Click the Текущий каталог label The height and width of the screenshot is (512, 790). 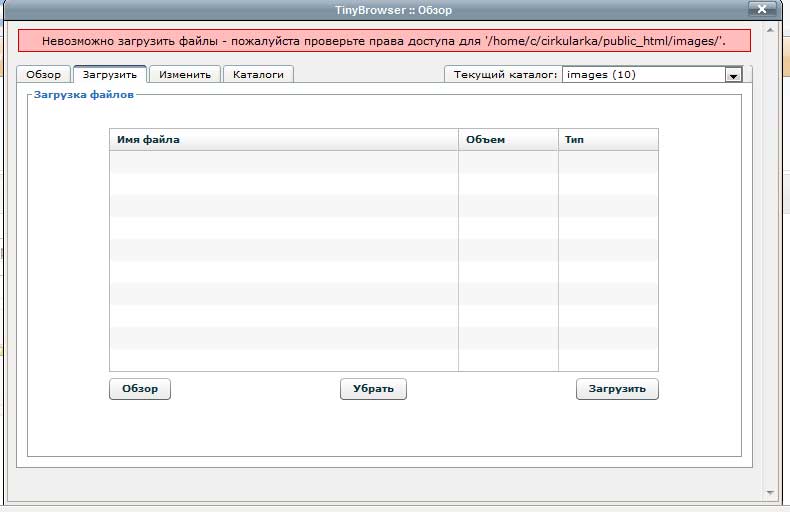click(505, 75)
